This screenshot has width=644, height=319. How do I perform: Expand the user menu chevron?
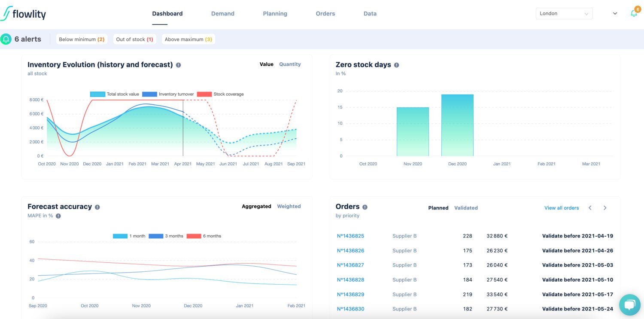tap(615, 14)
